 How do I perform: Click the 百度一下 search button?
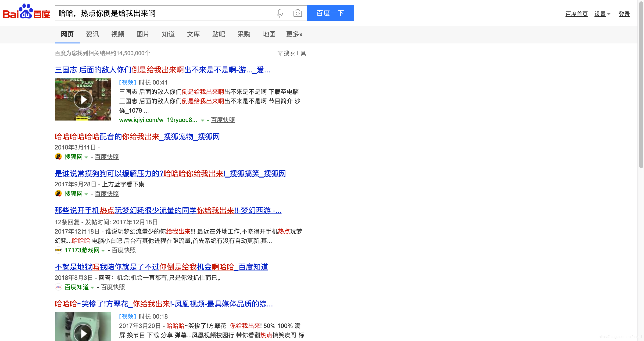coord(330,13)
